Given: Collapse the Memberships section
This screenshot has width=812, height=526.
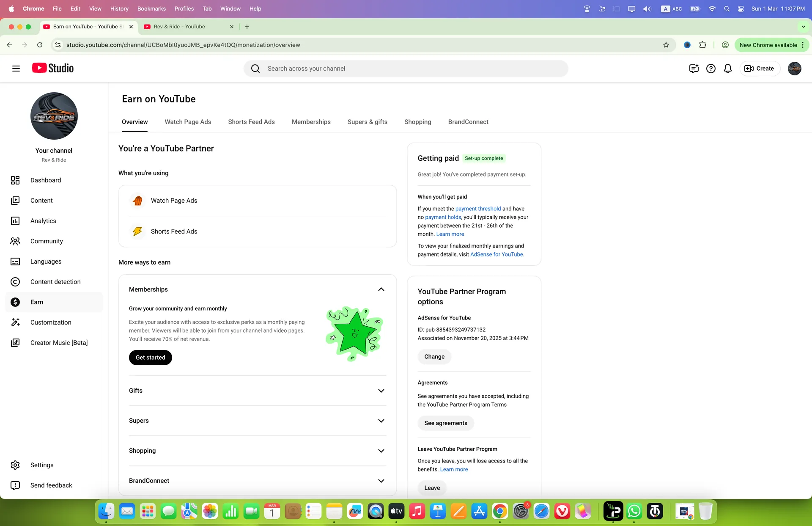Looking at the screenshot, I should [x=381, y=289].
